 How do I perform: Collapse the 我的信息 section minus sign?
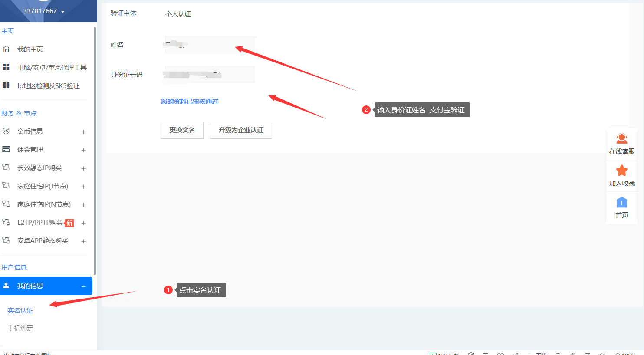[x=83, y=286]
